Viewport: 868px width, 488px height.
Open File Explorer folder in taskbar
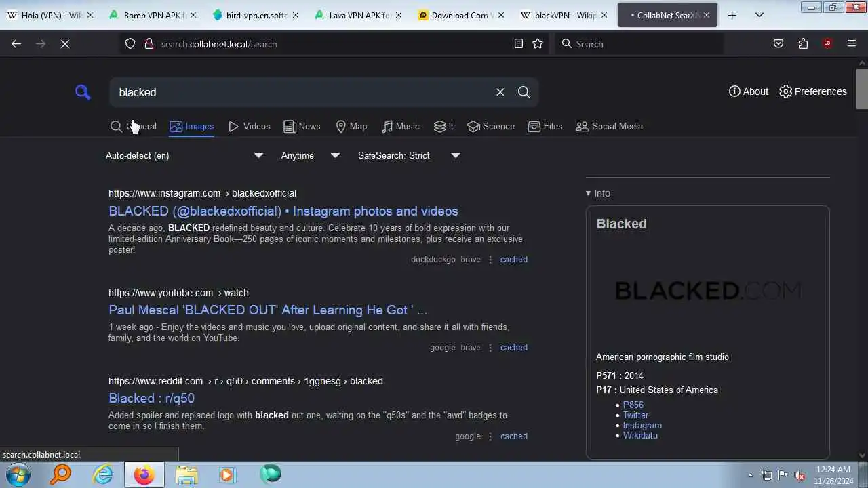click(x=186, y=474)
